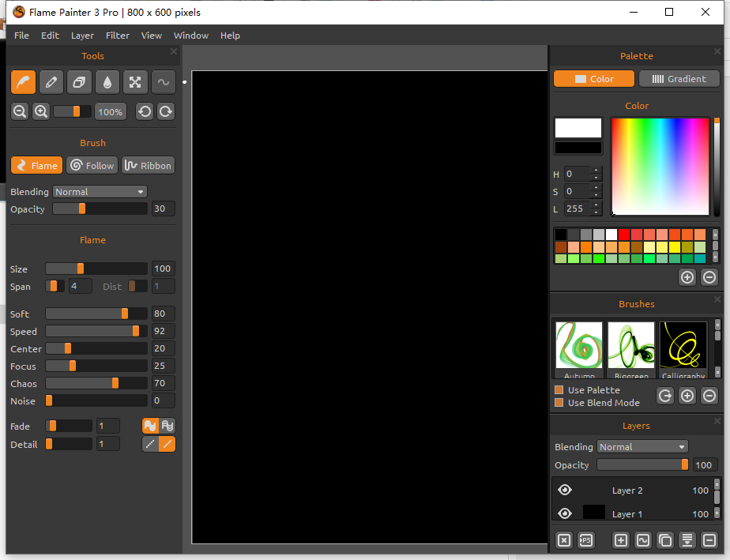Click the Chaos slider
The width and height of the screenshot is (730, 560).
point(96,383)
